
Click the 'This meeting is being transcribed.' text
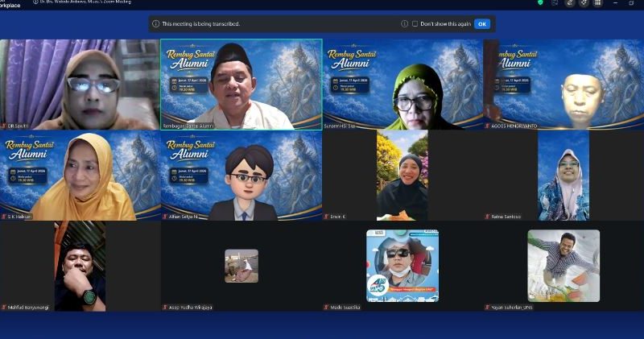pyautogui.click(x=200, y=24)
